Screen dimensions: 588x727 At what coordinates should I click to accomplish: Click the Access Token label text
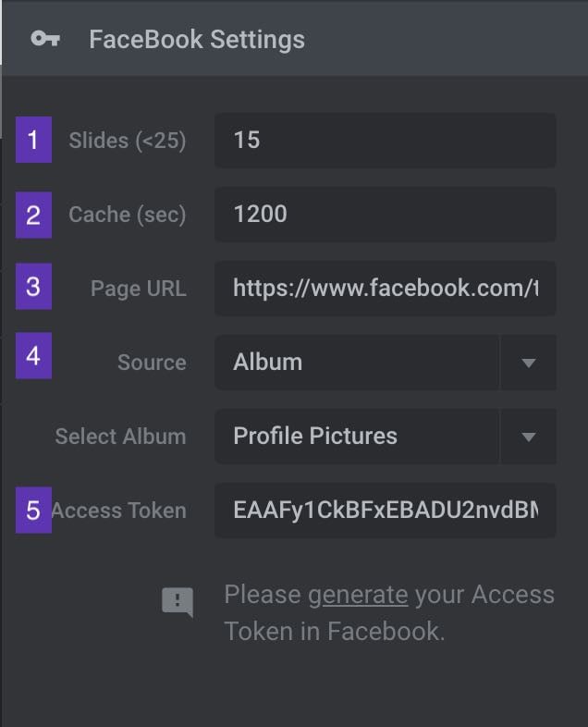[x=119, y=511]
